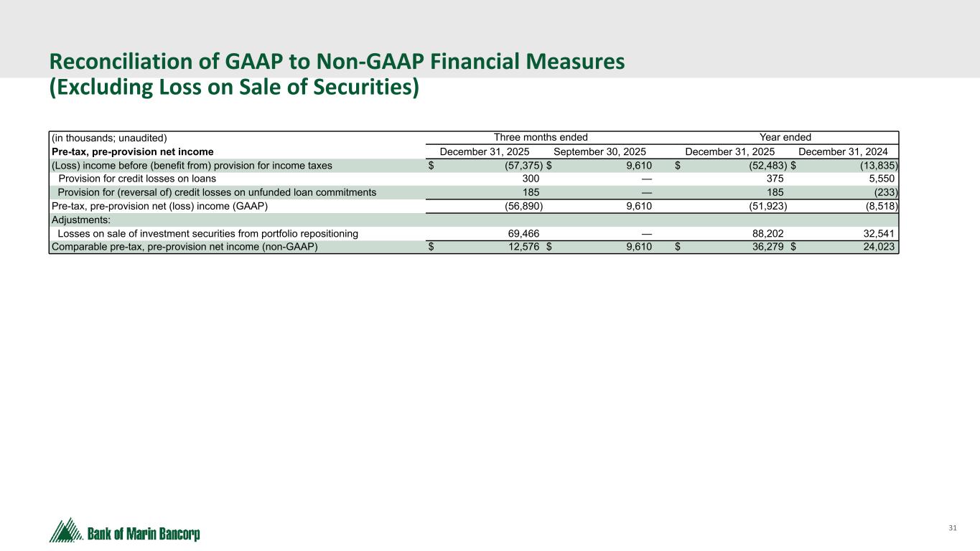Screen dimensions: 980x551
Task: Click the slide page number 31
Action: pyautogui.click(x=953, y=528)
